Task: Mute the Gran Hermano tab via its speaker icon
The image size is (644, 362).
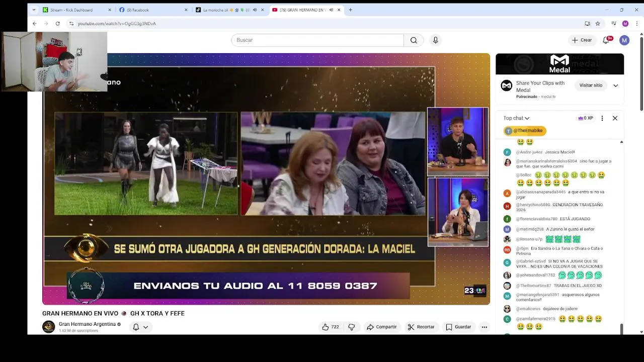Action: pos(331,10)
